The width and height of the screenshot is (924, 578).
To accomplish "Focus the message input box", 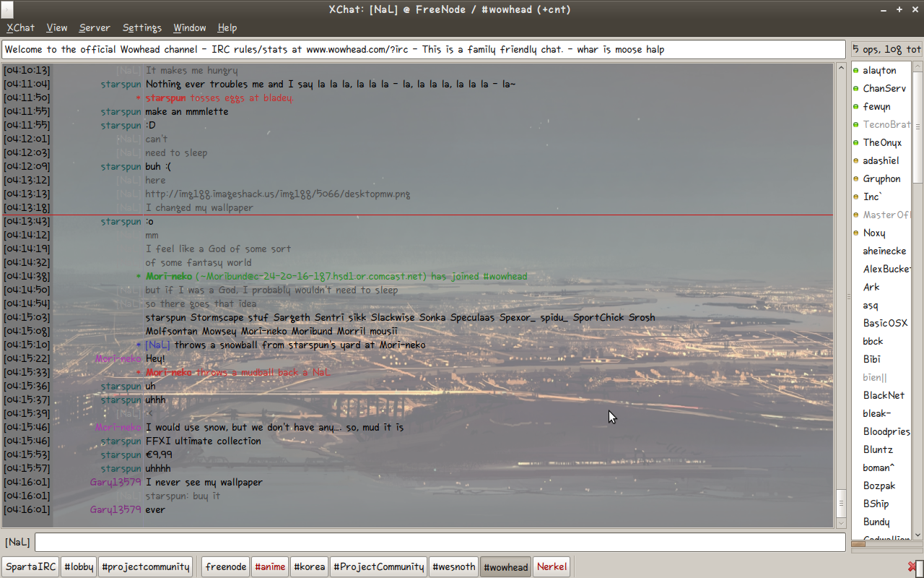I will coord(440,542).
